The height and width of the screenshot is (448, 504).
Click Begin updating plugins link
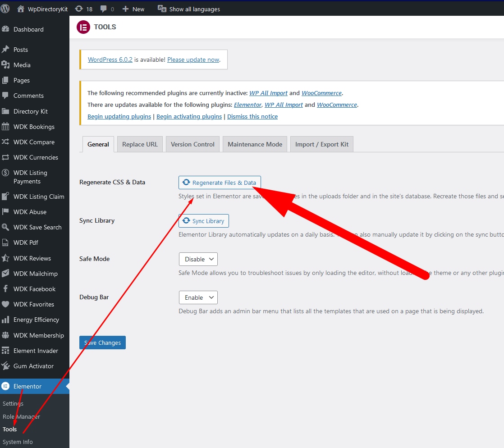coord(119,116)
